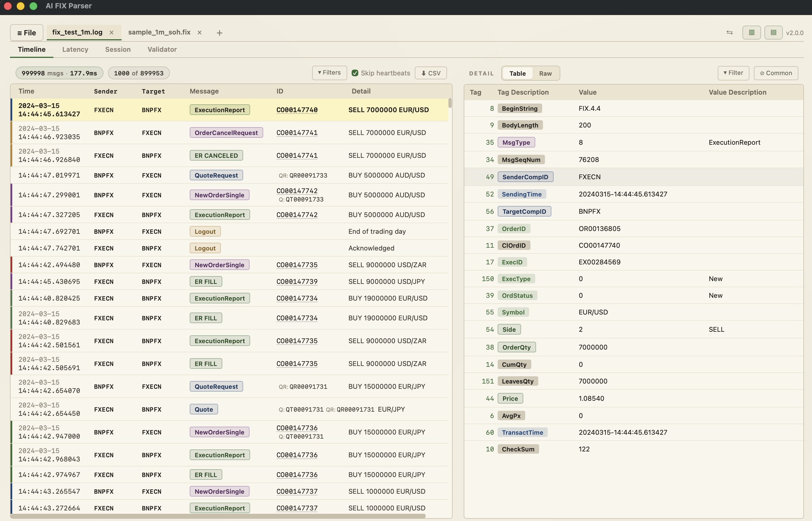Select NewOrderSingle row for SELL 9000000 USD/ZAR
The width and height of the screenshot is (812, 521).
click(230, 265)
